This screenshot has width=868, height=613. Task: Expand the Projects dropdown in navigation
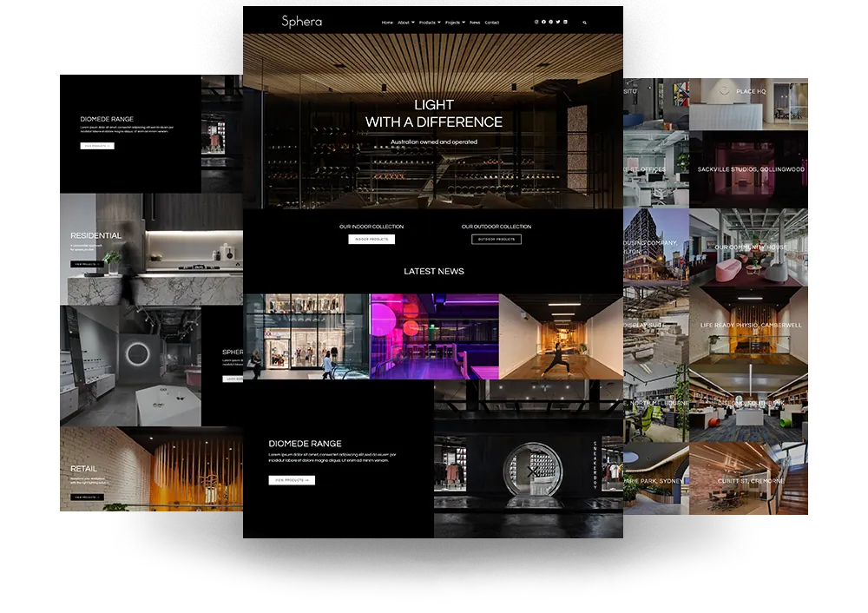[455, 23]
